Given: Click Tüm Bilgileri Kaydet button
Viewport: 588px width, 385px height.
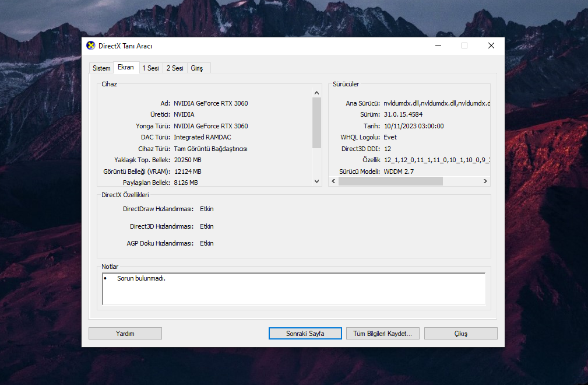Looking at the screenshot, I should [x=383, y=334].
